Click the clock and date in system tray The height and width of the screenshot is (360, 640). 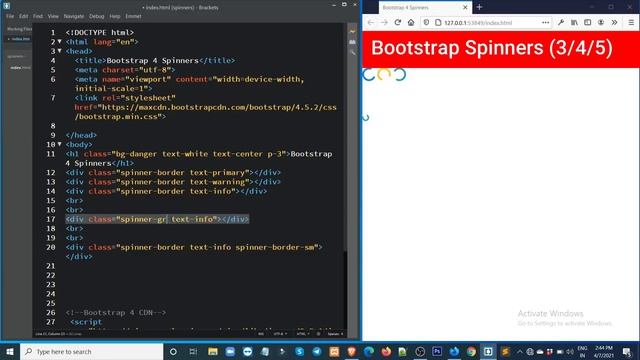tap(604, 351)
